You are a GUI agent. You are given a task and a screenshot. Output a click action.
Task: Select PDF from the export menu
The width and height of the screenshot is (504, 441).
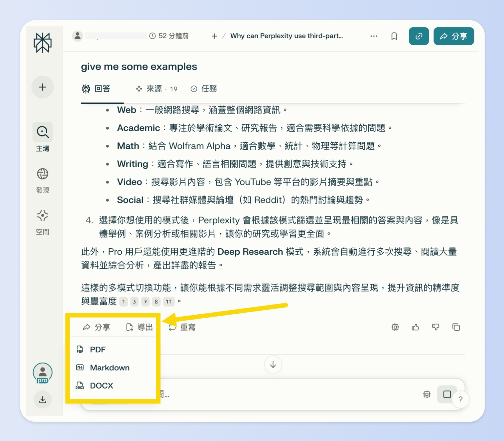click(97, 349)
